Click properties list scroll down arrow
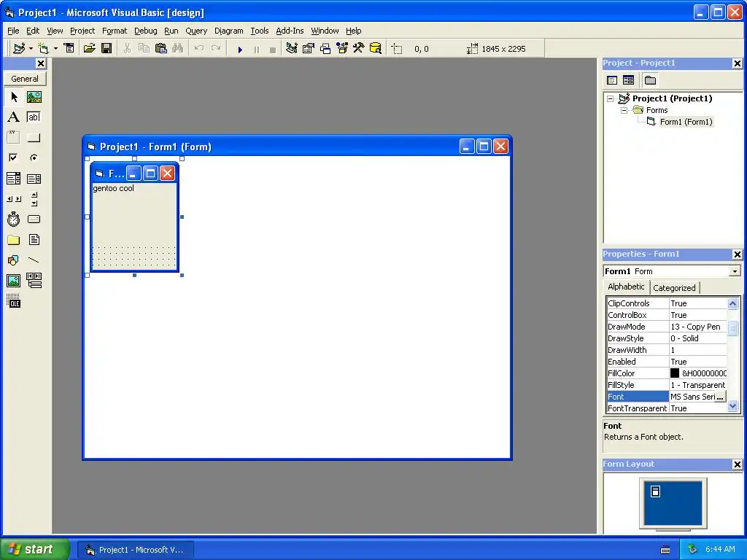This screenshot has height=560, width=747. 732,406
